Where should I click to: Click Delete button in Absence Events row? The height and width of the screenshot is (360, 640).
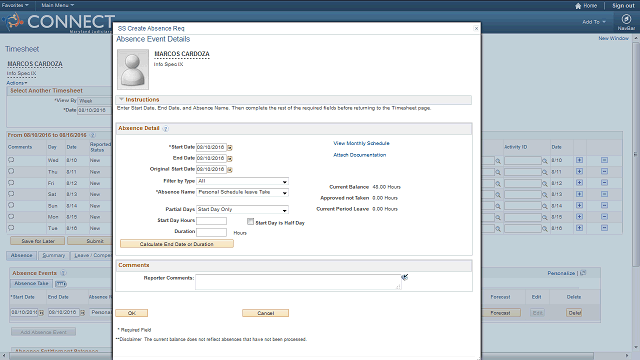pyautogui.click(x=574, y=313)
